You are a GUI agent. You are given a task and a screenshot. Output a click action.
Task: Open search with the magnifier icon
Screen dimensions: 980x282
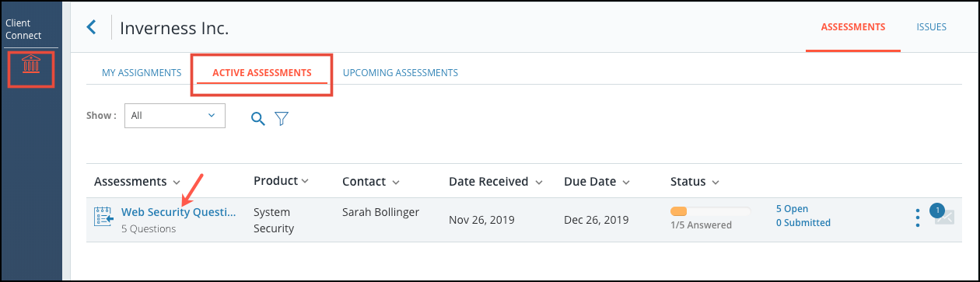pyautogui.click(x=257, y=118)
